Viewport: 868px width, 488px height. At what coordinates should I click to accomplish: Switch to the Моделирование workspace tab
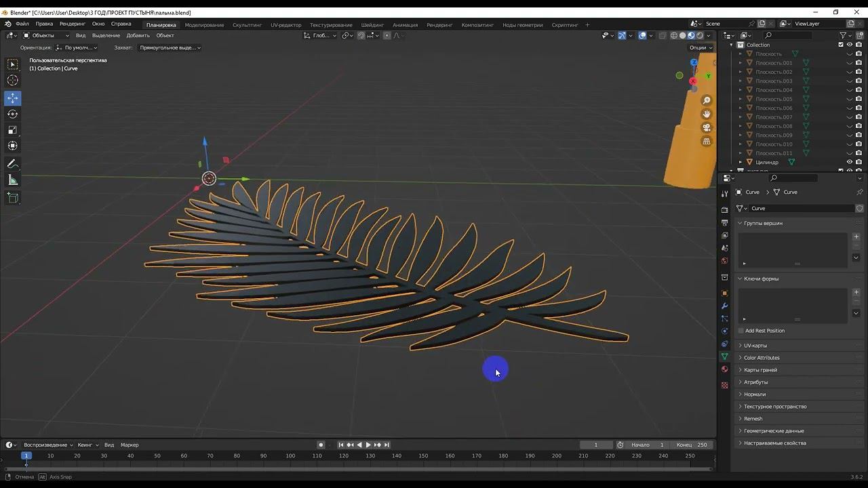204,25
